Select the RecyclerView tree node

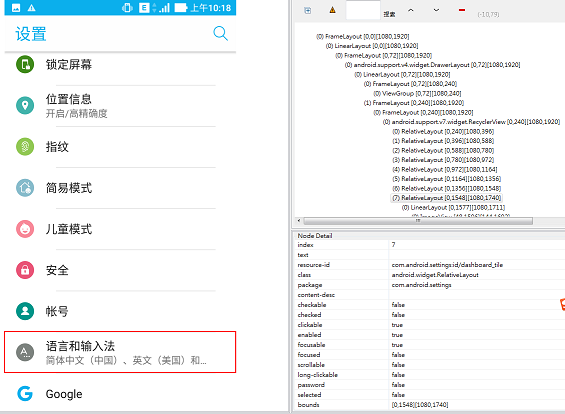click(x=471, y=122)
